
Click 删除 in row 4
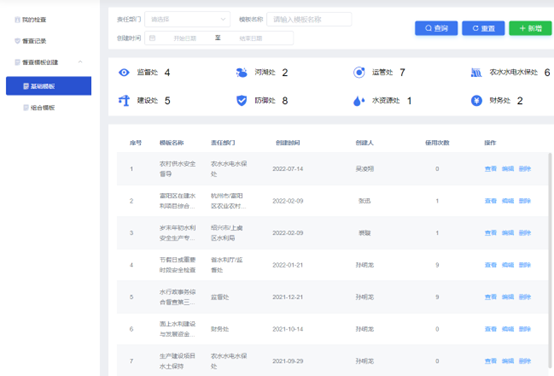coord(525,265)
